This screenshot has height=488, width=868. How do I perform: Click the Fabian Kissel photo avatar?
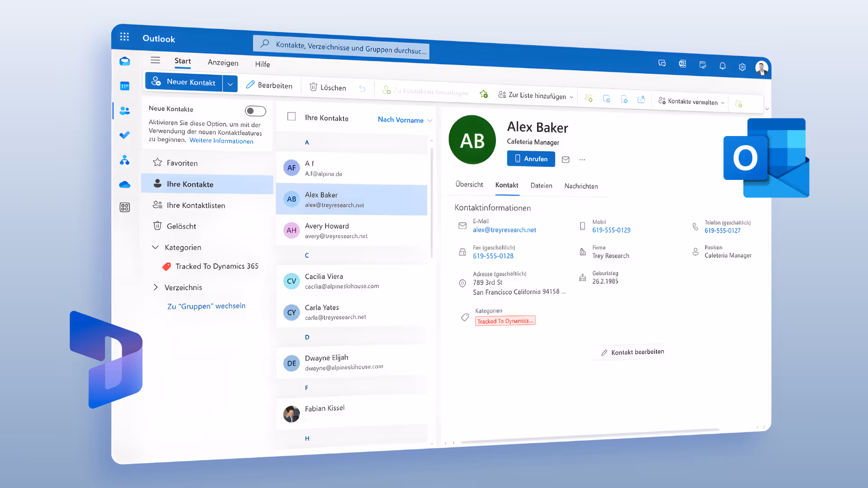(292, 414)
